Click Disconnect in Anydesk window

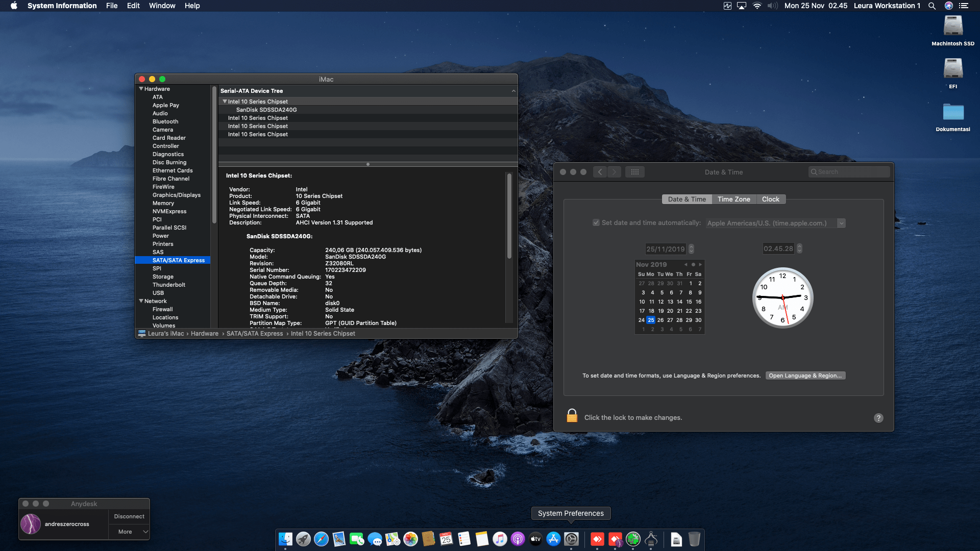pyautogui.click(x=129, y=516)
